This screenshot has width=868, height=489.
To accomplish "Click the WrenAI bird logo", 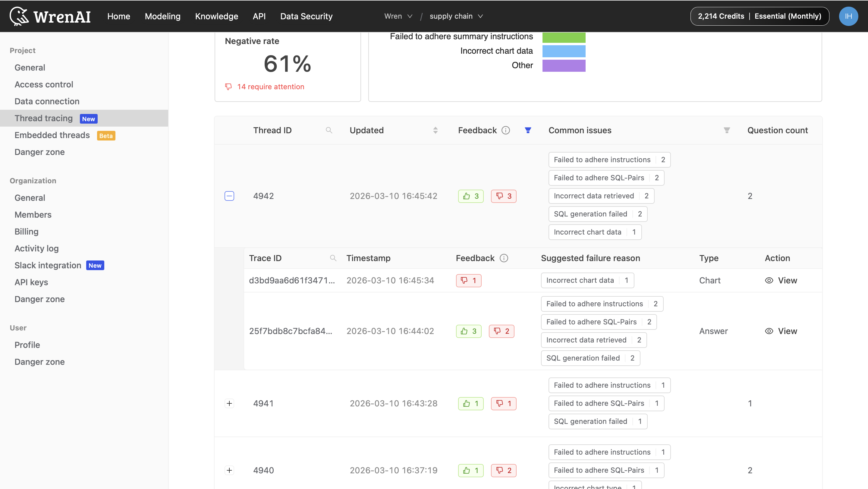I will (x=19, y=16).
